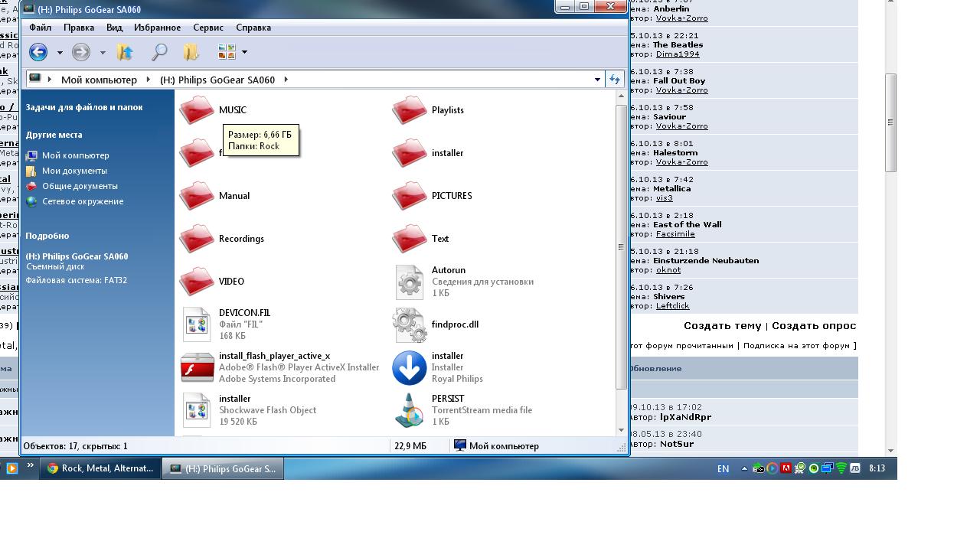The width and height of the screenshot is (980, 551).
Task: Open the Search magnifier tool
Action: point(159,52)
